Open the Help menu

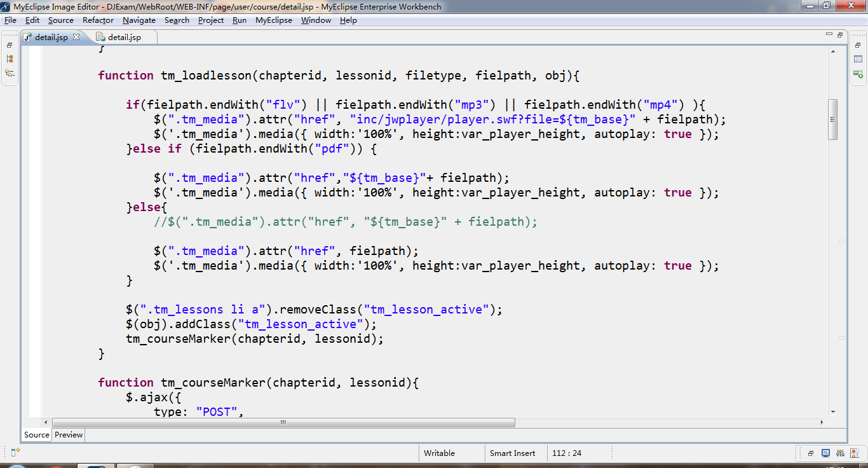348,20
